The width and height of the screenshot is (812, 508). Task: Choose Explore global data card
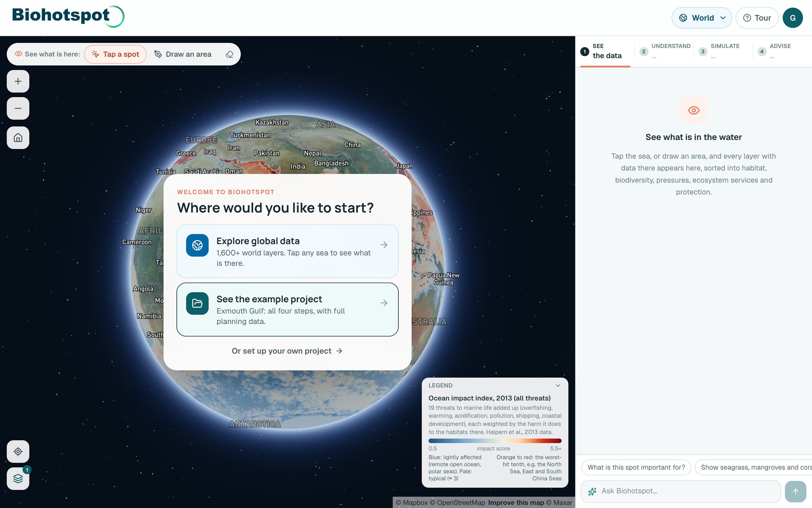click(x=288, y=251)
